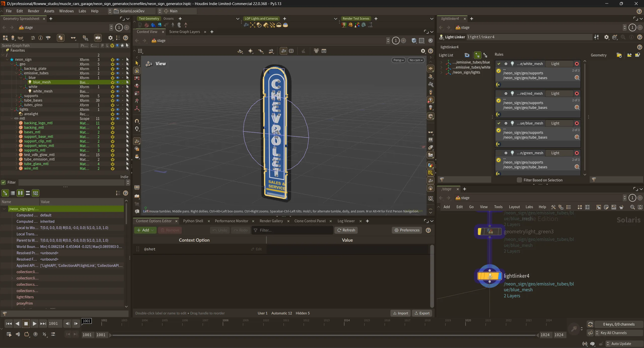Play the timeline forward
The image size is (644, 348).
34,324
